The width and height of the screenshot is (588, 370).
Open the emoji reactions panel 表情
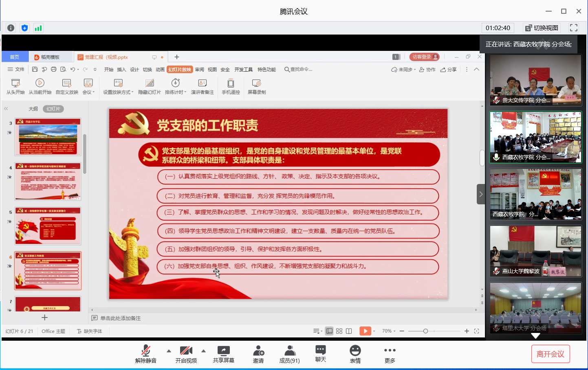(x=355, y=353)
